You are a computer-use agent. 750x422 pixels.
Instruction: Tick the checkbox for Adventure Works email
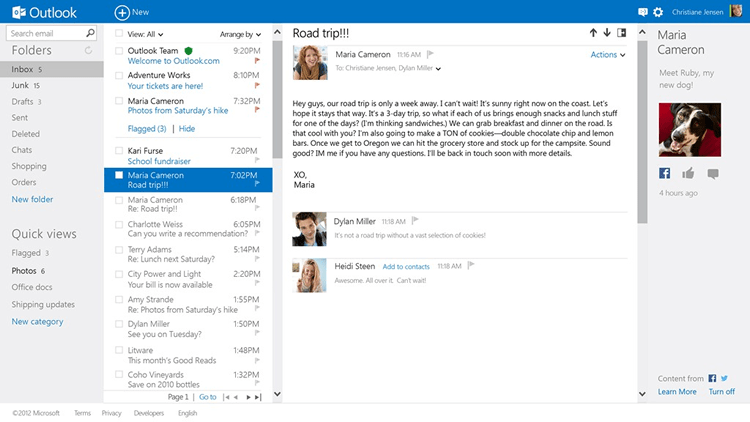(119, 75)
